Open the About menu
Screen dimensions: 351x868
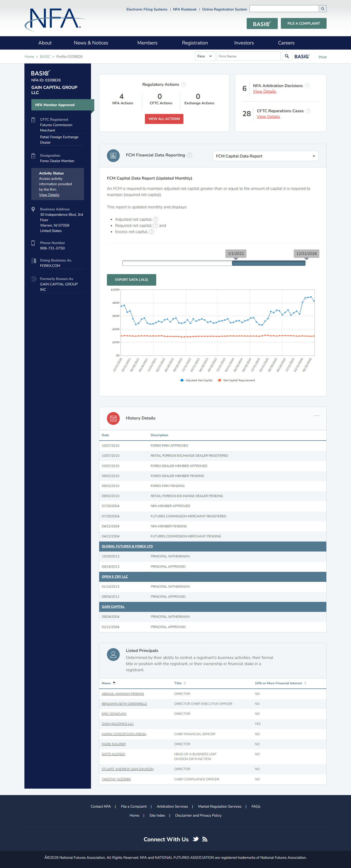click(x=45, y=43)
